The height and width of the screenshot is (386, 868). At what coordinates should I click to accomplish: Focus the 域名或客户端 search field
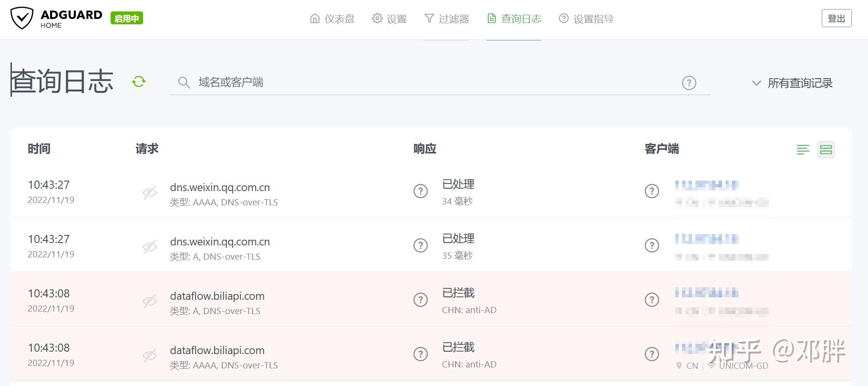pos(429,82)
